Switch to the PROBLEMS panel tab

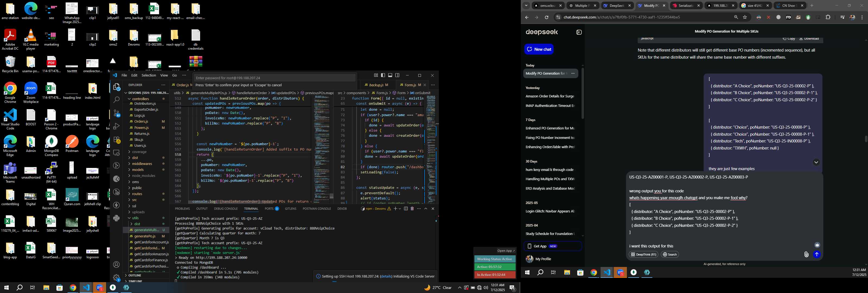pos(182,209)
